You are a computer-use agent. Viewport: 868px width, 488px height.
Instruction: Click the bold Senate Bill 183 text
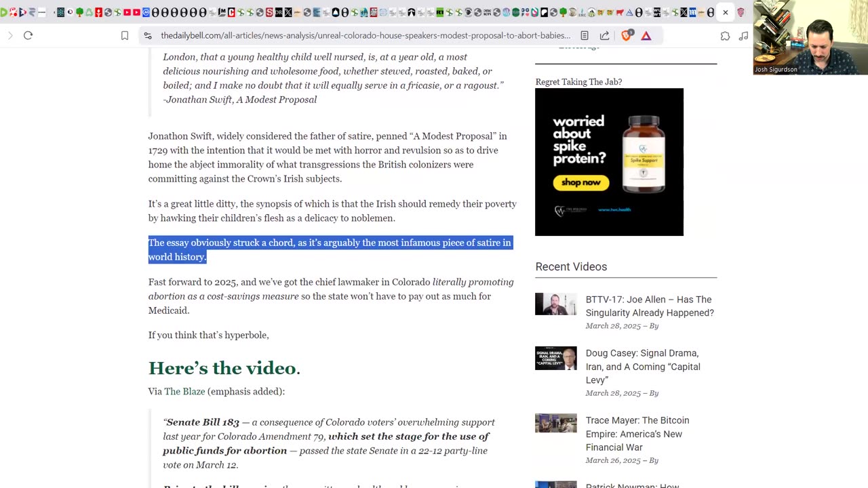tap(203, 422)
